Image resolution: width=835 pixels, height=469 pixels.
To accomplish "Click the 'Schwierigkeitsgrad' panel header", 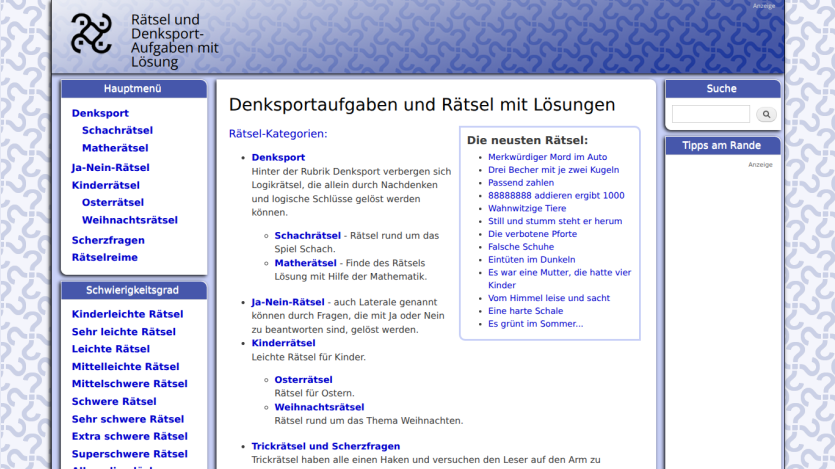I will coord(133,290).
